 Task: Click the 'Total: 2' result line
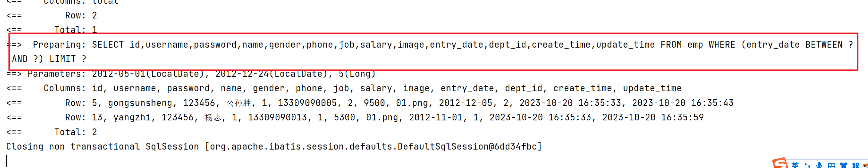pyautogui.click(x=75, y=132)
